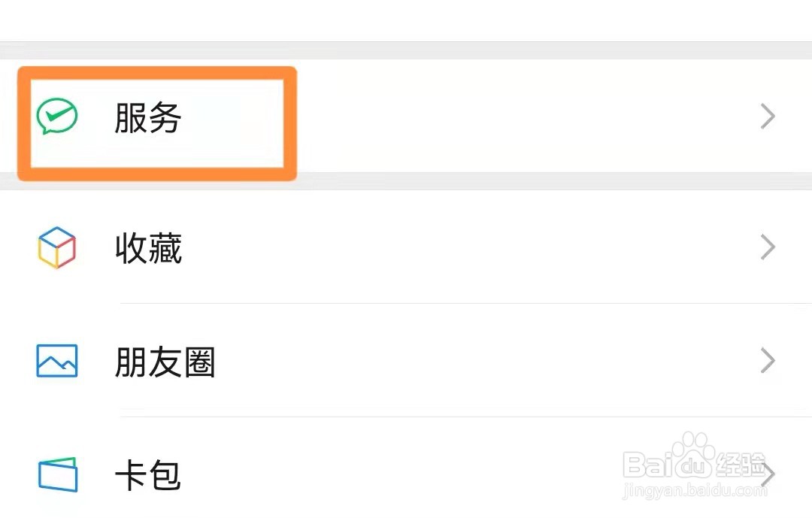Tap the green WeChat Pay services icon
The height and width of the screenshot is (518, 812).
coord(57,117)
